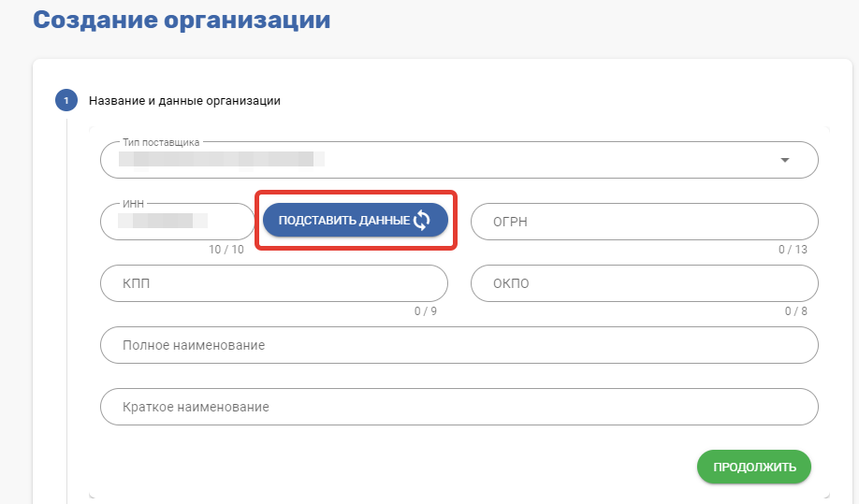Click the ОГРН counter 0 / 13

[x=792, y=250]
